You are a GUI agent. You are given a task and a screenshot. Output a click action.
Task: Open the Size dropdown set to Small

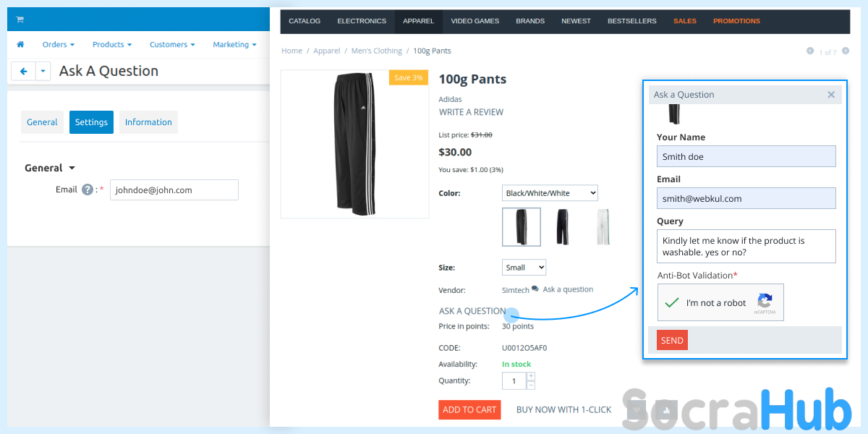524,267
